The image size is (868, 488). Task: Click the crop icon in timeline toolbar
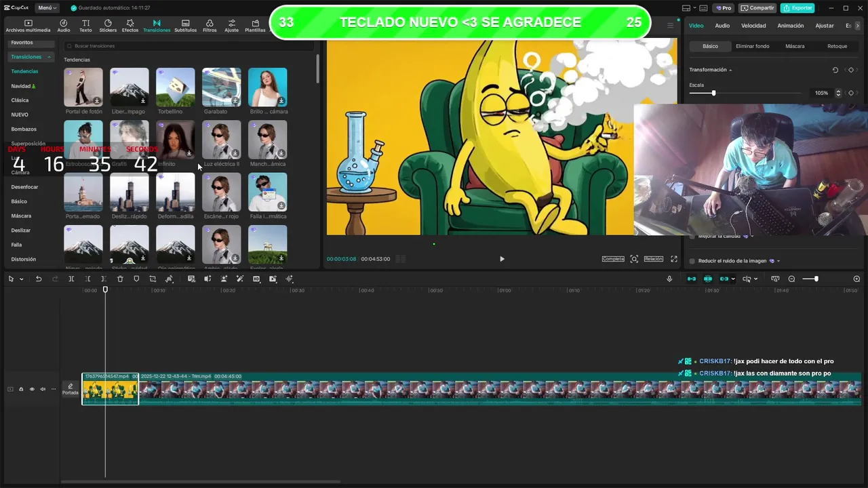(x=153, y=279)
